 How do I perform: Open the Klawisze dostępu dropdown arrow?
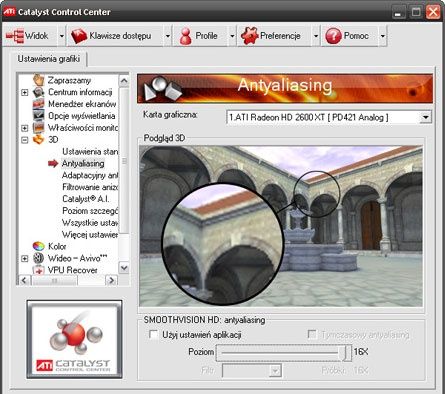coord(168,36)
